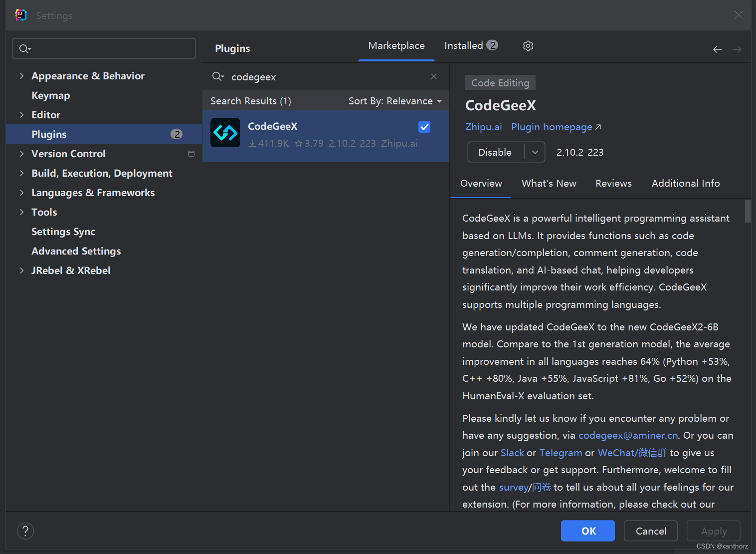
Task: Close the Settings dialog window
Action: [x=739, y=15]
